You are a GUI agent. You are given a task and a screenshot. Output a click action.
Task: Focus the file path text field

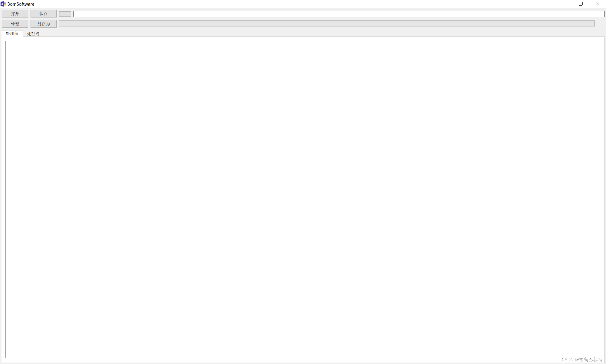pos(339,14)
